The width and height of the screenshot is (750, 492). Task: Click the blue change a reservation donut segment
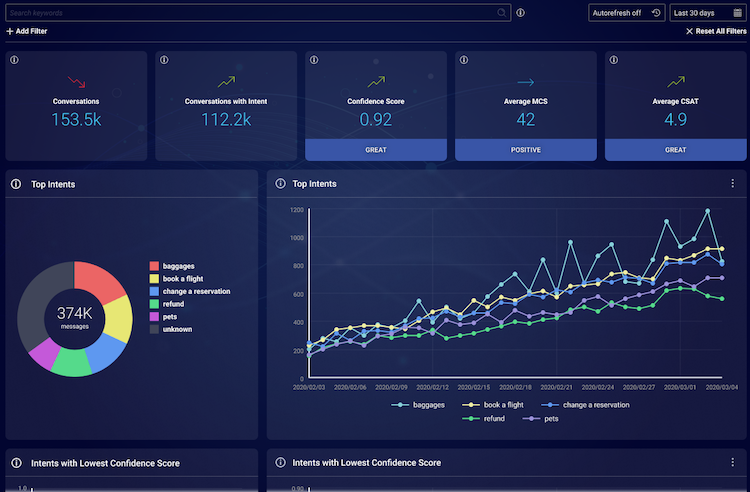(106, 353)
